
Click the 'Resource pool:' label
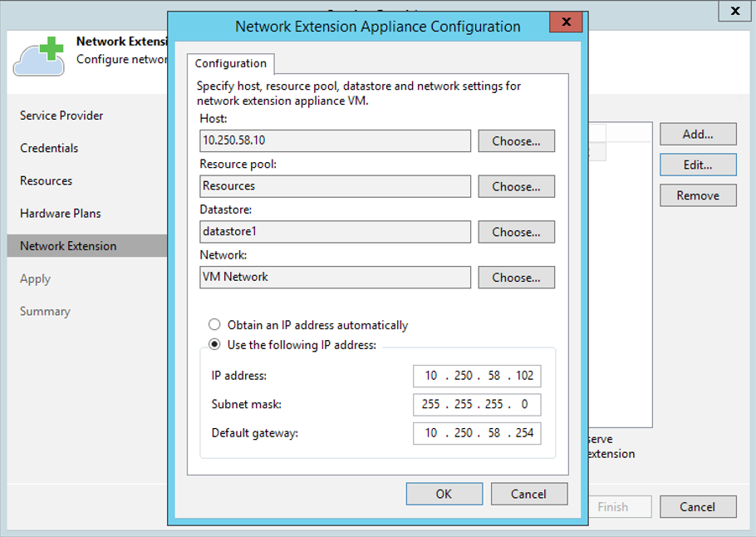click(x=238, y=164)
